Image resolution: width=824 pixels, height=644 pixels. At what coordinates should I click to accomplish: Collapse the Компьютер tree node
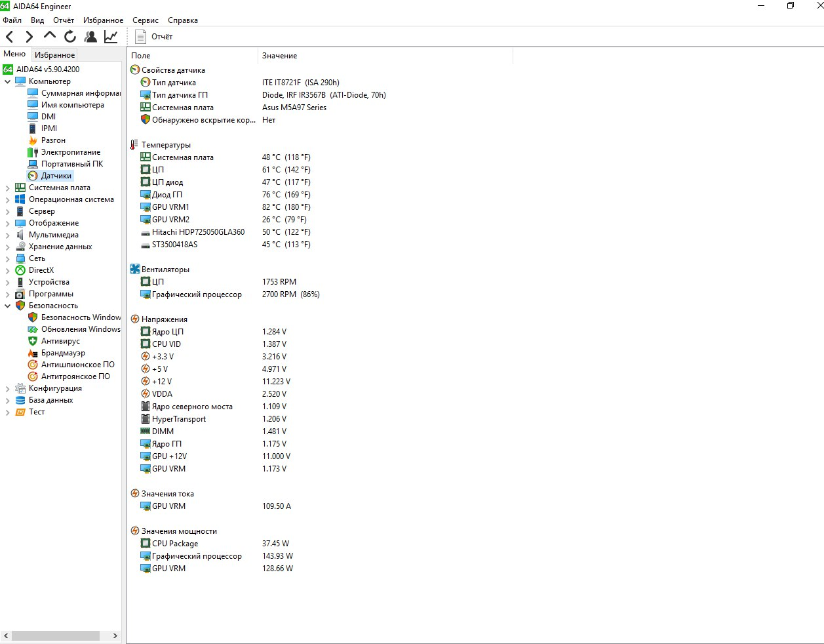(7, 81)
